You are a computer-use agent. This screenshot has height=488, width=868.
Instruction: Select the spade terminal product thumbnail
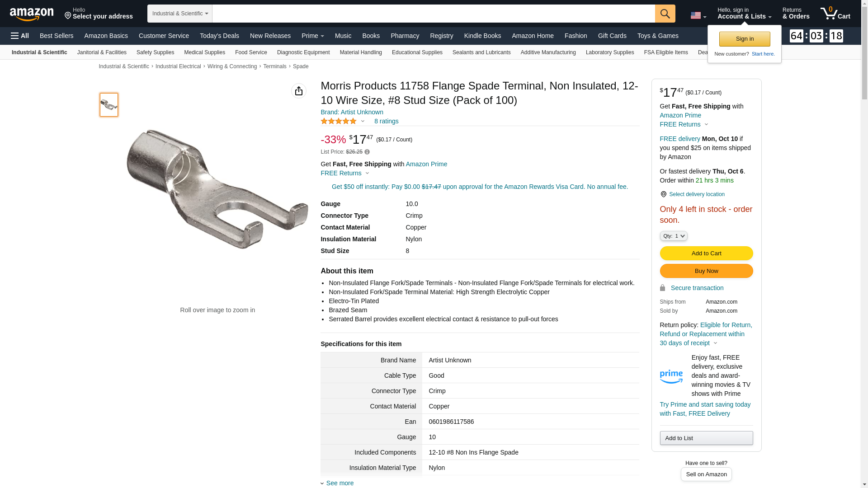click(109, 105)
